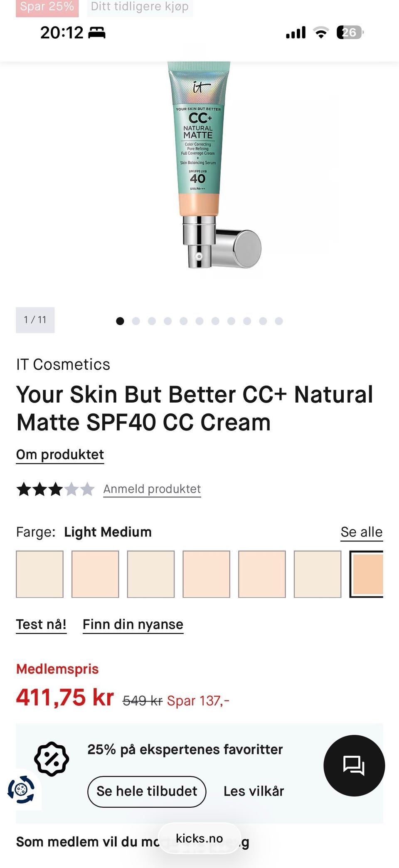Tap the bed focus mode icon
This screenshot has height=868, width=399.
point(97,32)
